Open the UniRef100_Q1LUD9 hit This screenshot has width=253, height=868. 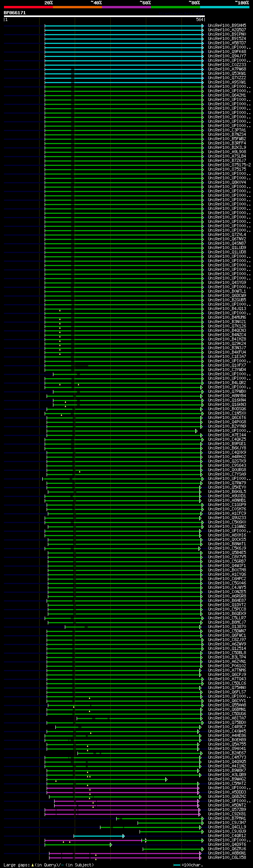point(227,248)
